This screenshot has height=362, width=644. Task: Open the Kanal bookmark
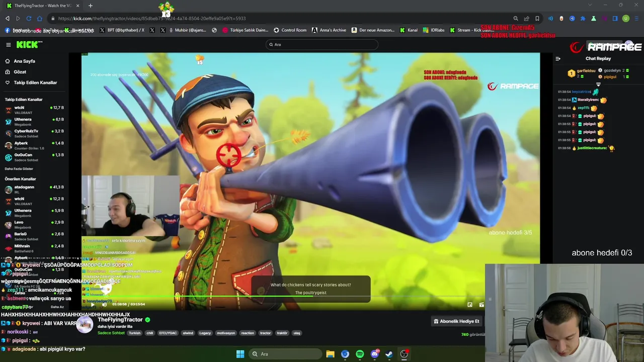[x=409, y=30]
